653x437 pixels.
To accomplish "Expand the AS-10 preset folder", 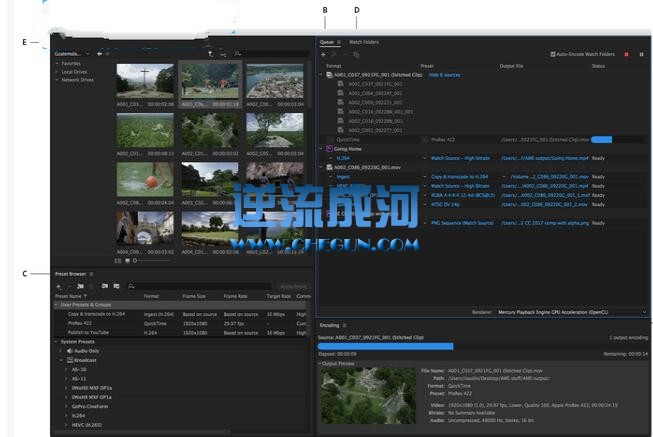I will point(66,370).
